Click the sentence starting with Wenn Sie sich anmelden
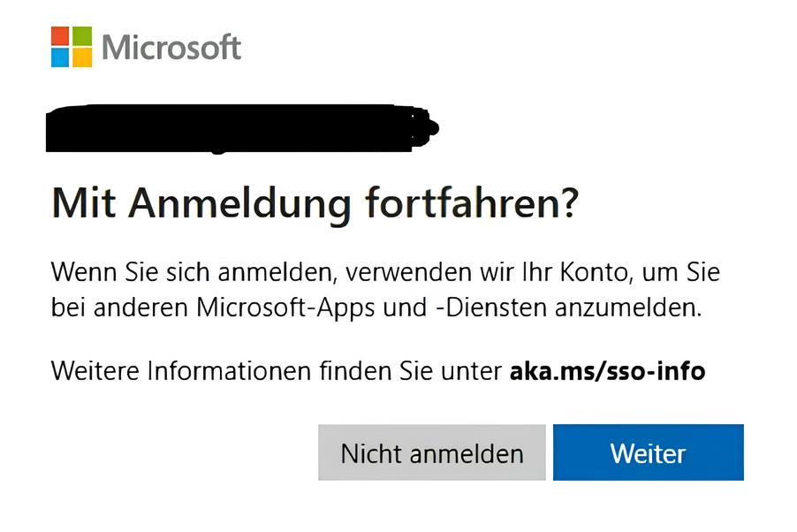The width and height of the screenshot is (797, 532). (x=389, y=272)
